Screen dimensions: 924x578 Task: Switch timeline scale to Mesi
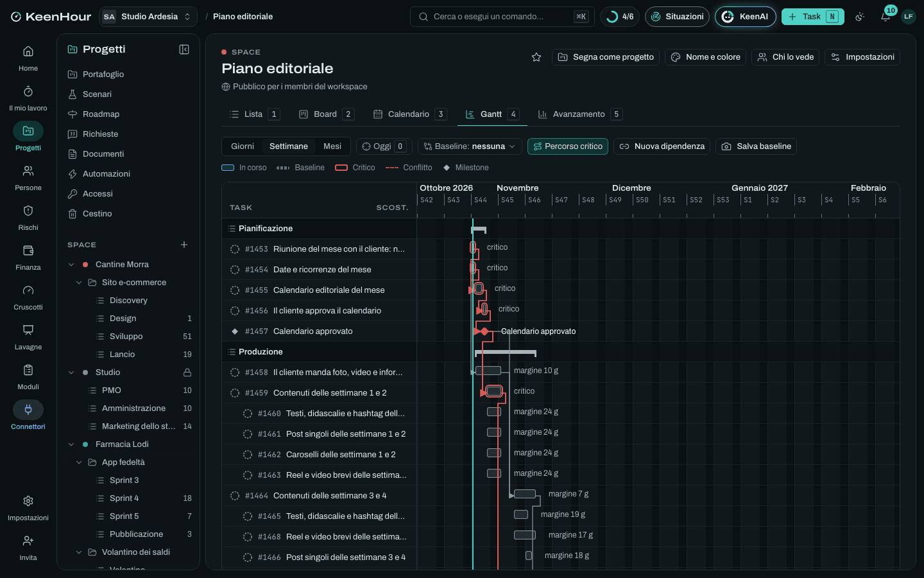pos(332,146)
